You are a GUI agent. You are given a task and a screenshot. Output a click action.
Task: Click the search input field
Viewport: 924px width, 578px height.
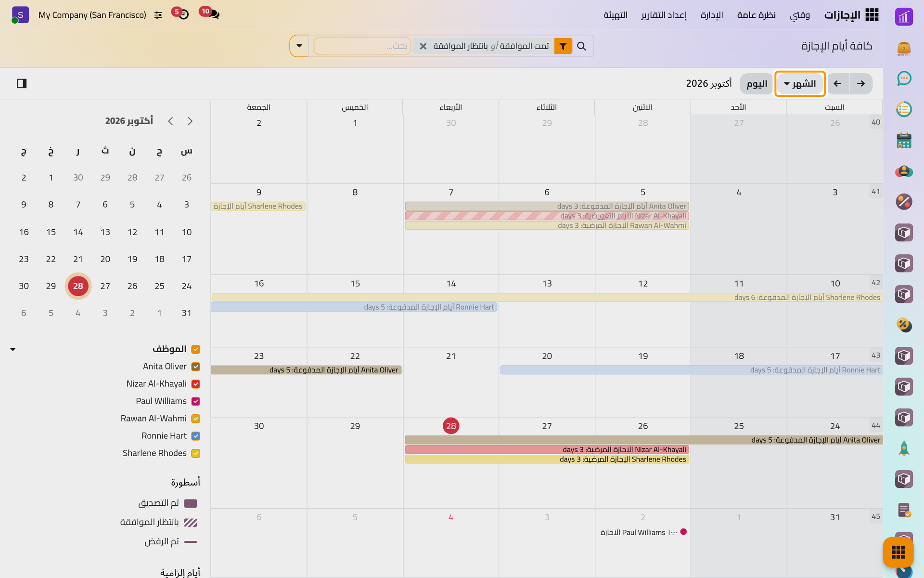coord(362,46)
